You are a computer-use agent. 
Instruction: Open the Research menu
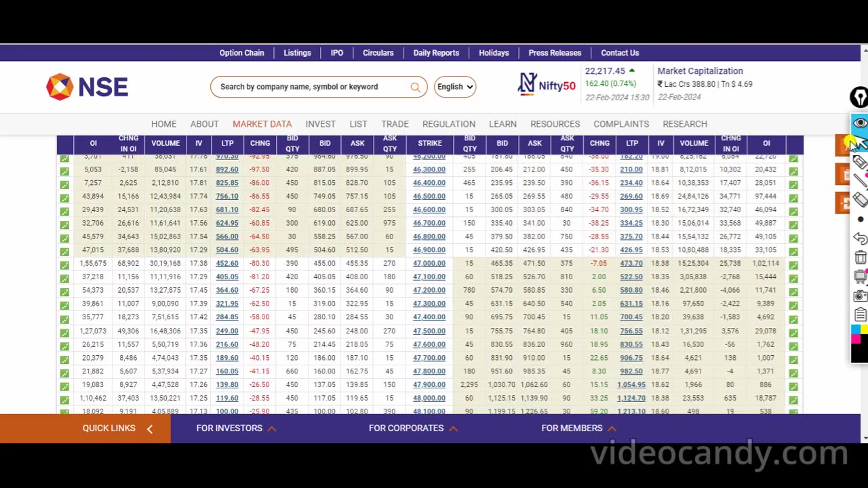point(685,124)
